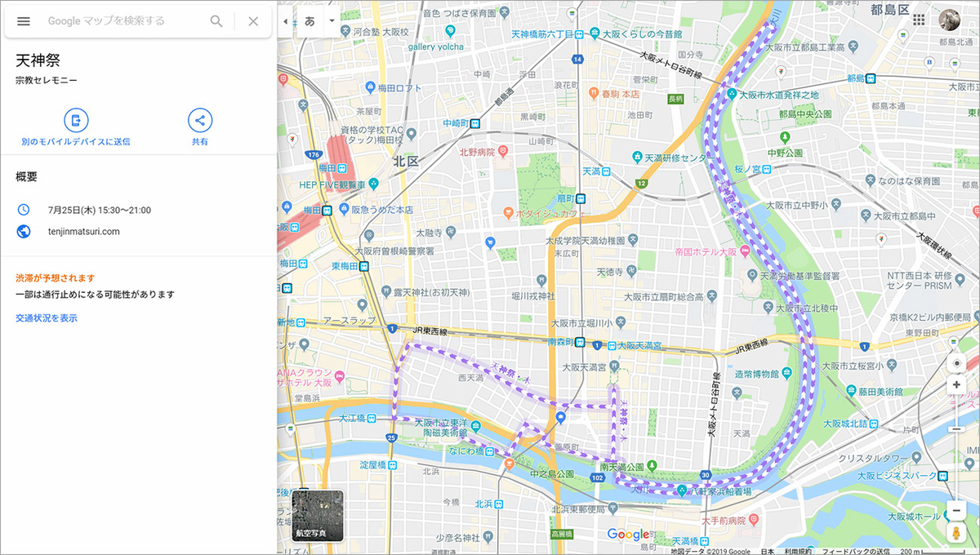Screen dimensions: 980x555
Task: Collapse the side panel with left arrow
Action: tap(284, 21)
